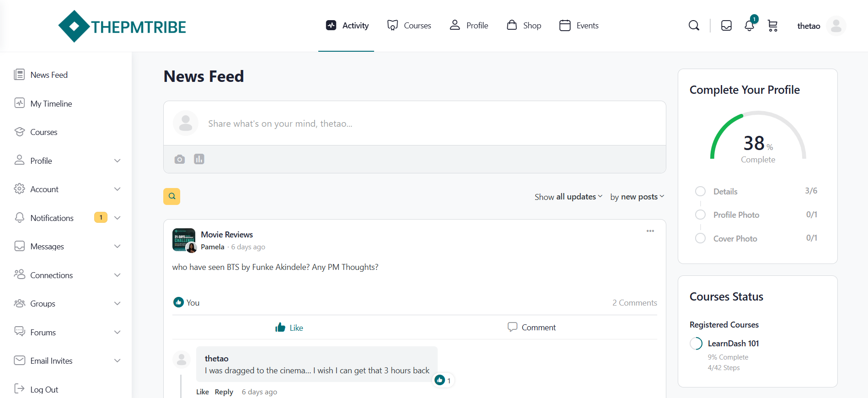This screenshot has height=398, width=868.
Task: Click the Like button on Pamela's post
Action: tap(289, 328)
